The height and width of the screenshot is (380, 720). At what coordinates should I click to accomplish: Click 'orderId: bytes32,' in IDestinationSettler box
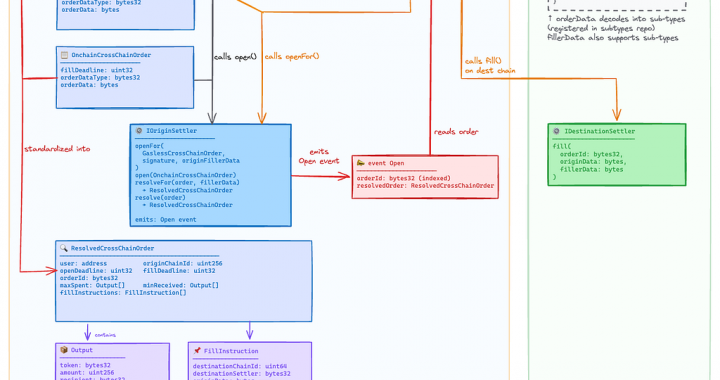point(591,155)
